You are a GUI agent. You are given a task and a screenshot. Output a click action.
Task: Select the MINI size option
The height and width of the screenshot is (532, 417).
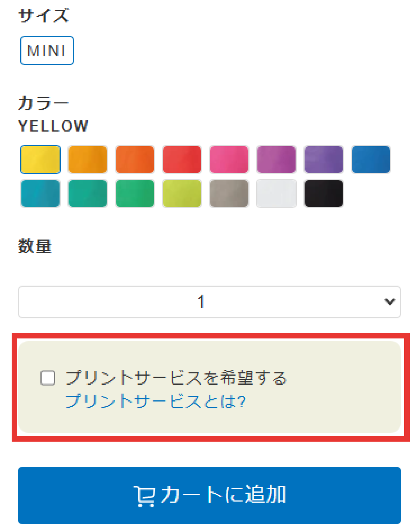point(47,50)
